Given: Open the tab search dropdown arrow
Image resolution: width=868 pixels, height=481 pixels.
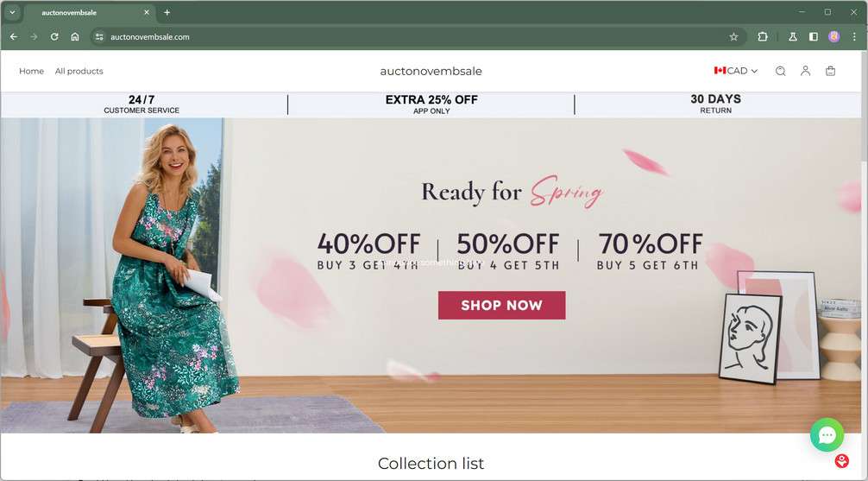Looking at the screenshot, I should (12, 12).
